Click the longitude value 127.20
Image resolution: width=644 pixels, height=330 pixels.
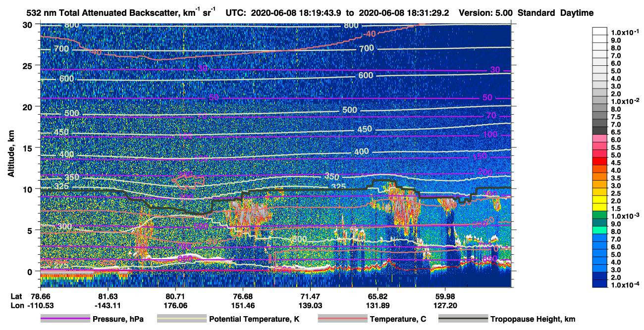pyautogui.click(x=445, y=305)
